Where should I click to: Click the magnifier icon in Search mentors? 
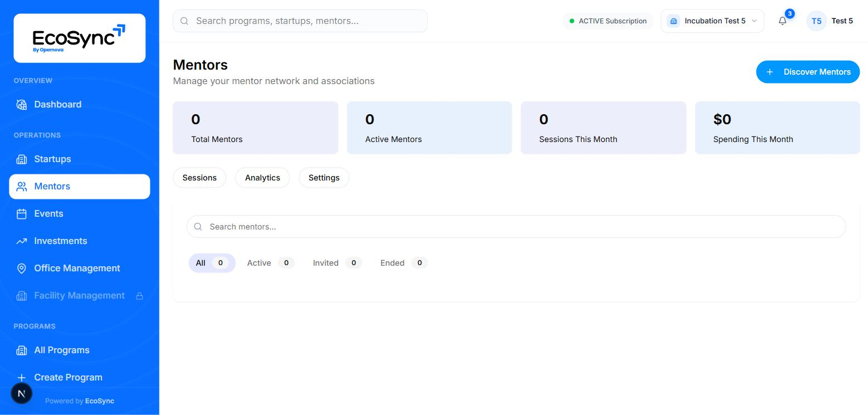[x=198, y=227]
